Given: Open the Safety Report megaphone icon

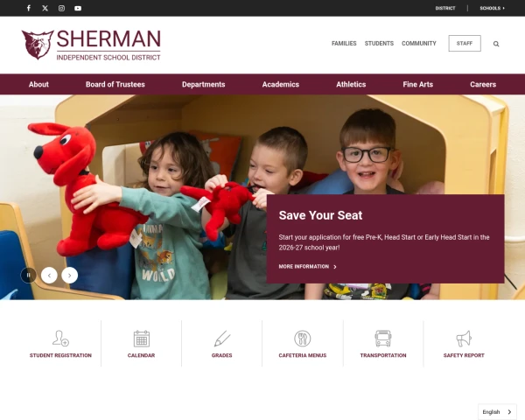Looking at the screenshot, I should tap(464, 339).
